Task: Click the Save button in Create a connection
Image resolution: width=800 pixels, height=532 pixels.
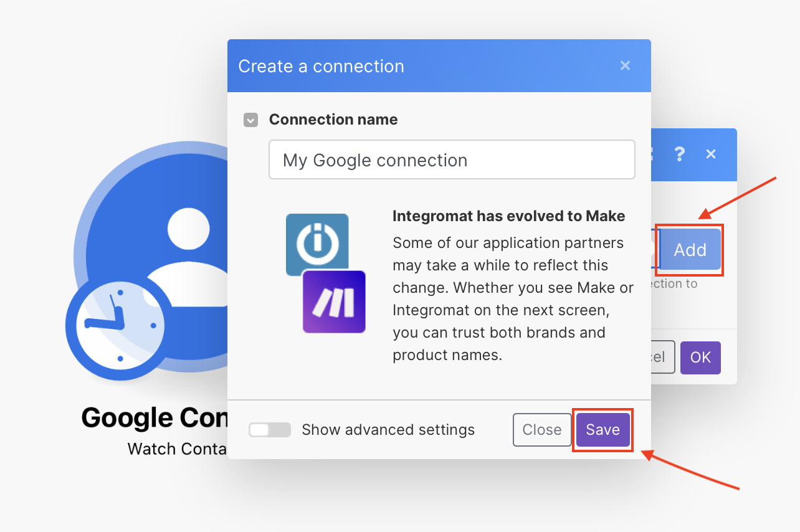Action: pyautogui.click(x=602, y=430)
